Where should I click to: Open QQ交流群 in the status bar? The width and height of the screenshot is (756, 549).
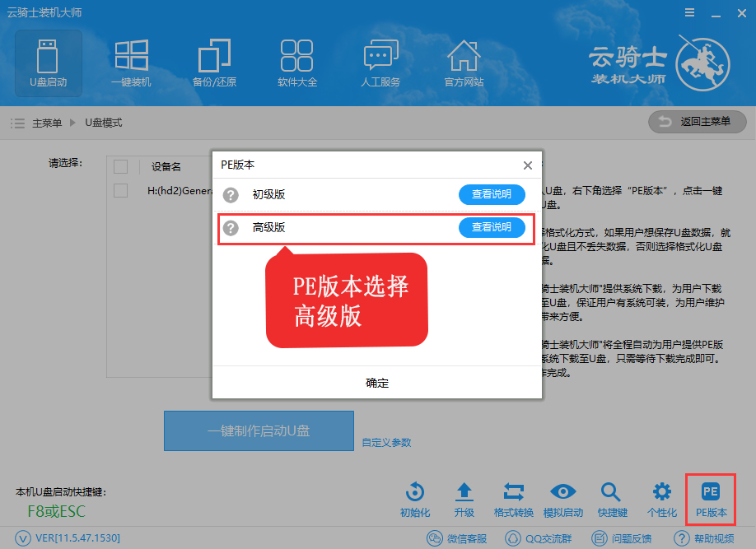click(538, 538)
